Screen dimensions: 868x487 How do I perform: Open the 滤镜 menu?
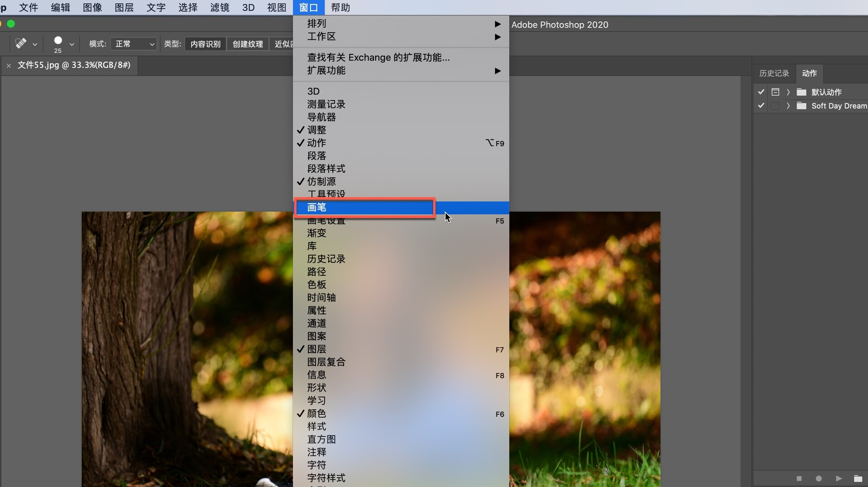(220, 8)
